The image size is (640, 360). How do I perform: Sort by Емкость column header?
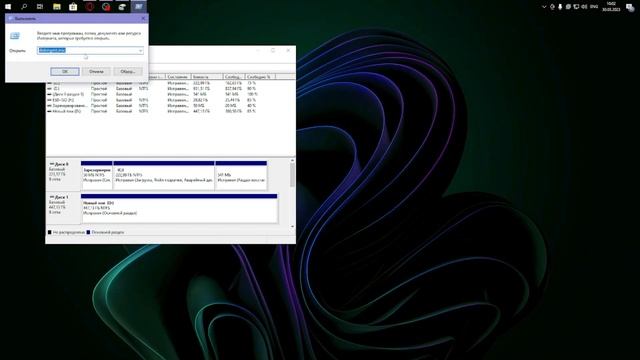(207, 77)
